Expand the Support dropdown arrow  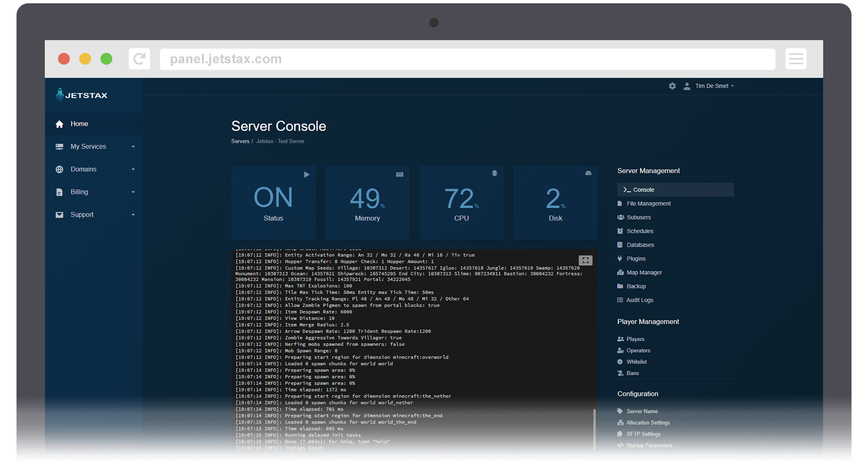click(x=133, y=215)
